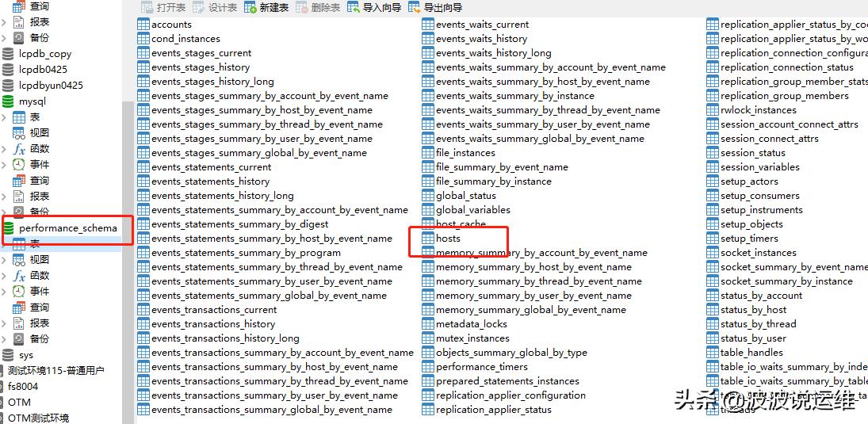
Task: Select the global_variables table
Action: click(473, 210)
